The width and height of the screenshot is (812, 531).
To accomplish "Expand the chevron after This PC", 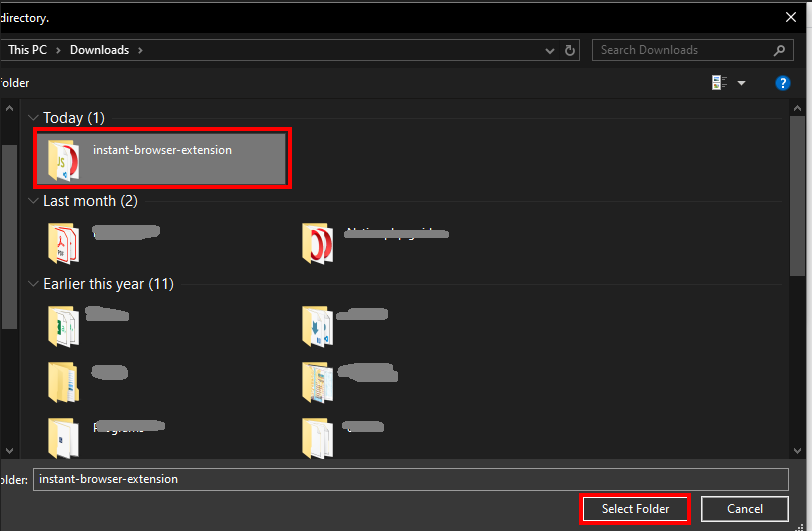I will pyautogui.click(x=58, y=50).
